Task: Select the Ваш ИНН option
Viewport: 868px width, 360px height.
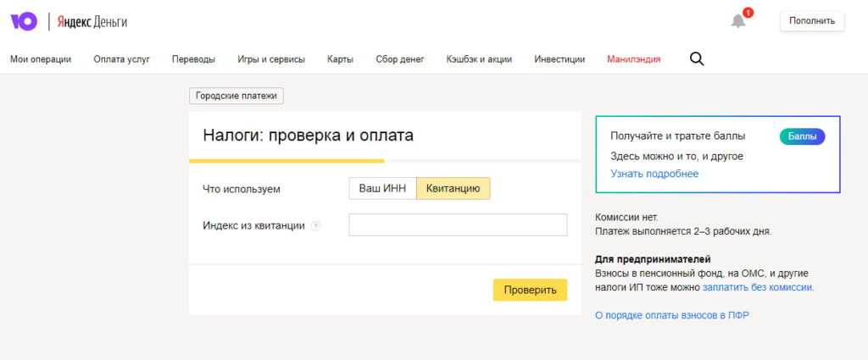Action: (382, 188)
